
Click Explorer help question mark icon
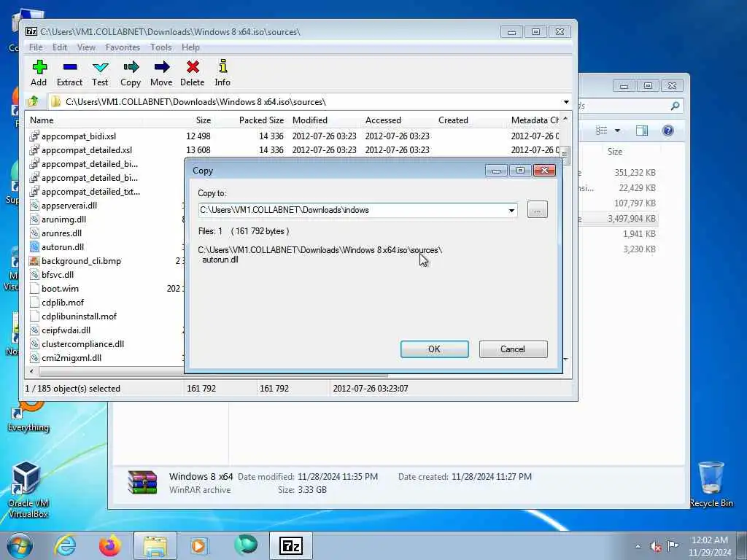pos(668,131)
